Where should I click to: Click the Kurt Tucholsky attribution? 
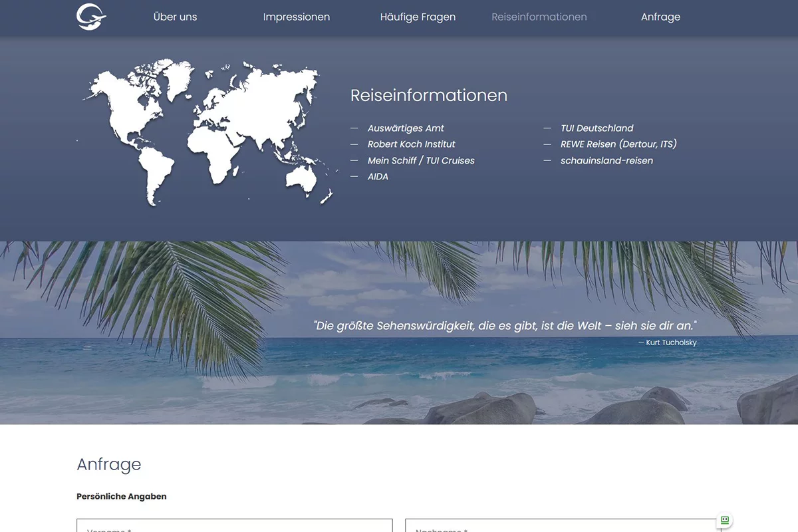click(x=668, y=342)
